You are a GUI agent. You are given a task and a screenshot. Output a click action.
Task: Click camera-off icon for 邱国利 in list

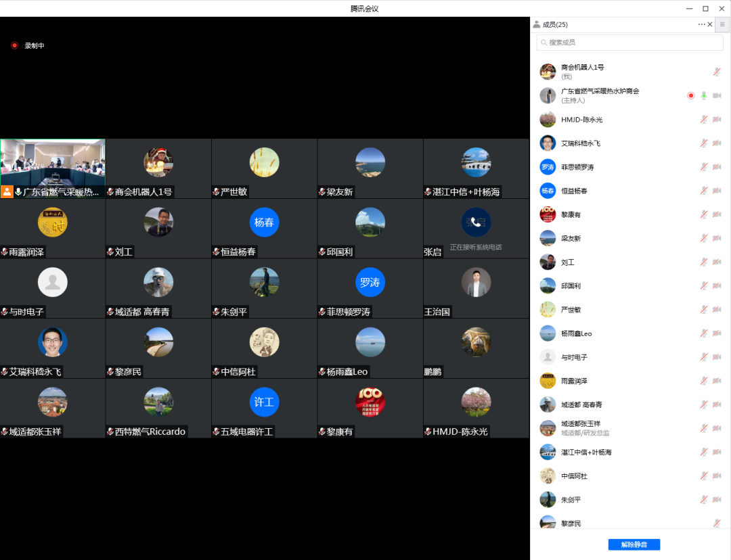[717, 285]
